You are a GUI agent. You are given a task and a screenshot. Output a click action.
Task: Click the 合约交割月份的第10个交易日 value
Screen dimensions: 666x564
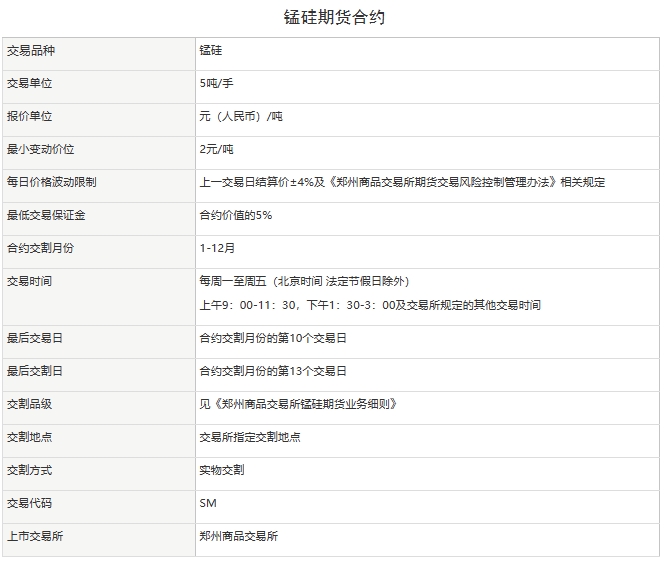(x=273, y=338)
